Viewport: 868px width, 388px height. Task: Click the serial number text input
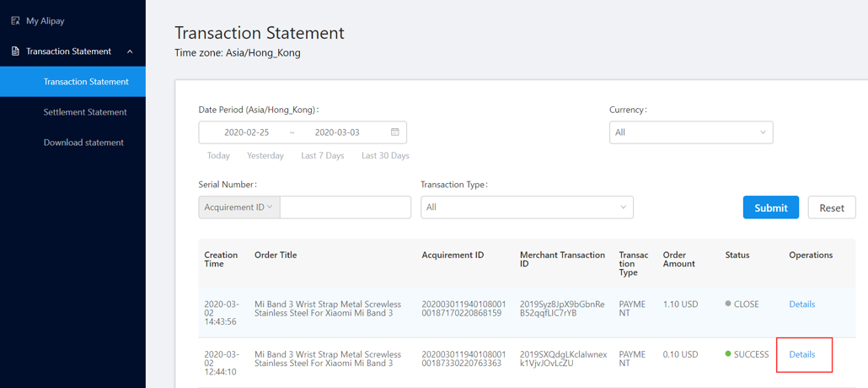(346, 207)
